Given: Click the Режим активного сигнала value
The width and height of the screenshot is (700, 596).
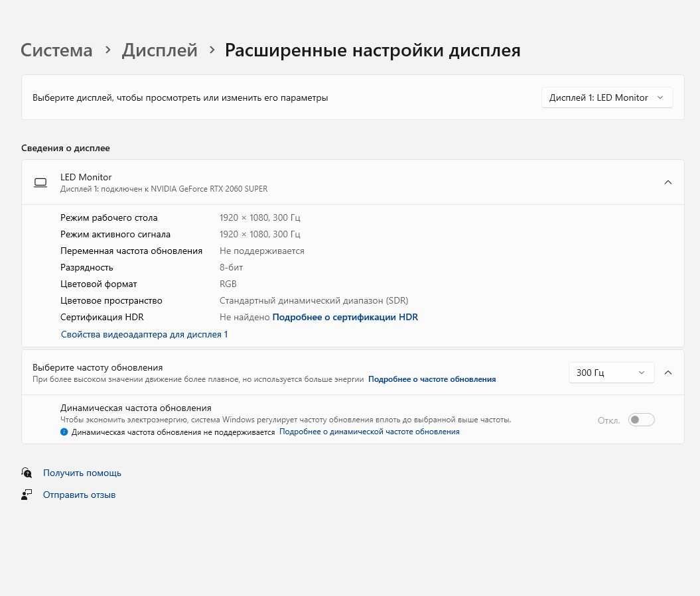Looking at the screenshot, I should point(260,234).
